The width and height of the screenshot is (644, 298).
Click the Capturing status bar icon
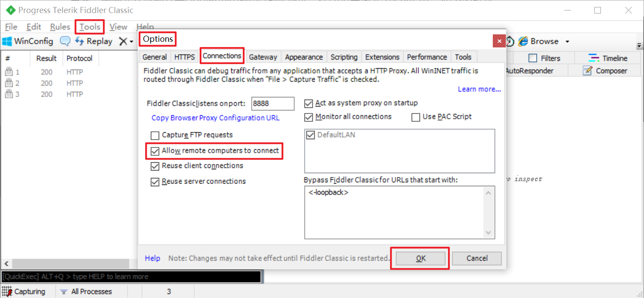(7, 291)
